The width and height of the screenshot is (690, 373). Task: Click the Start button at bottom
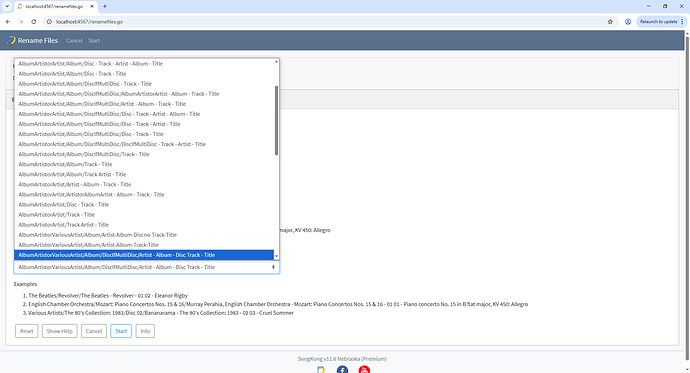(x=121, y=331)
